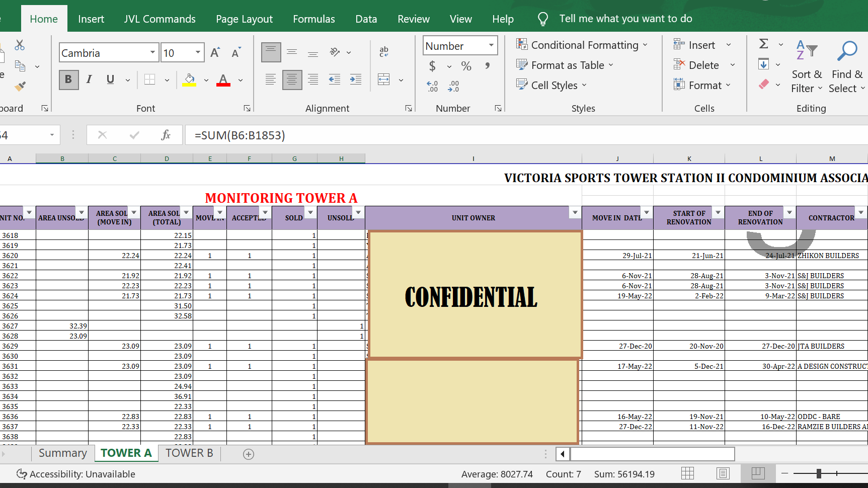This screenshot has width=868, height=488.
Task: Click the formula bar =SUM(B6:B1853)
Action: 526,135
